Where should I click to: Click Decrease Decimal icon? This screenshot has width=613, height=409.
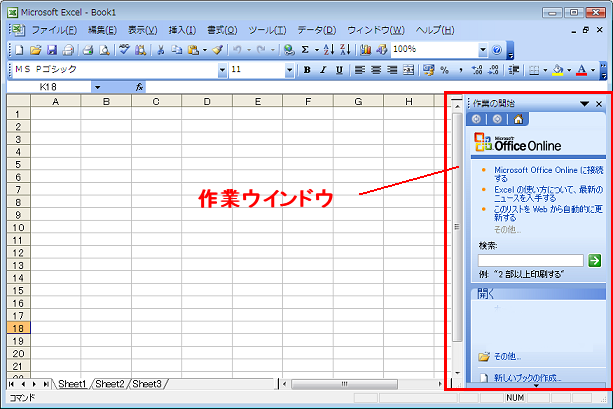(493, 70)
